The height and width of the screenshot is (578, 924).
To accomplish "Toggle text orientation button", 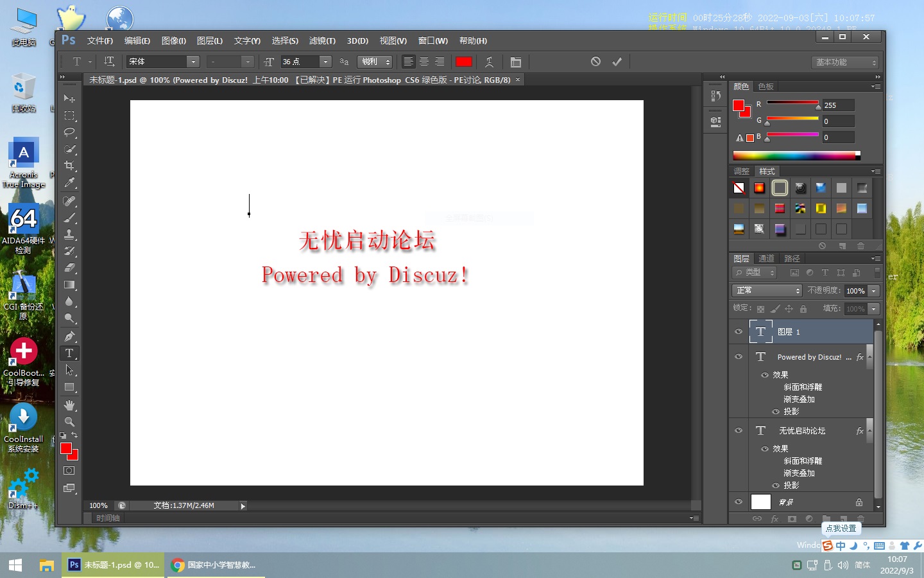I will click(109, 62).
